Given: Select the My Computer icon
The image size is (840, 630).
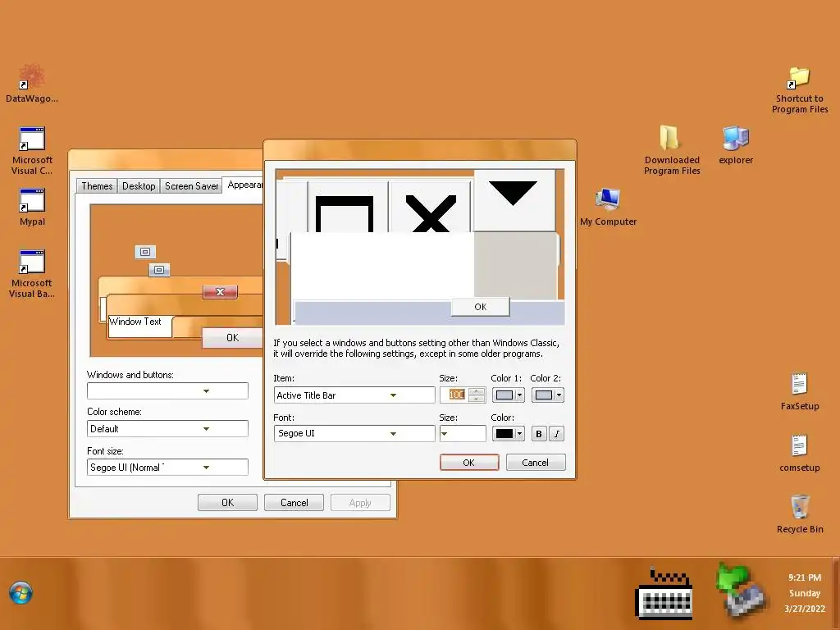Looking at the screenshot, I should point(608,207).
